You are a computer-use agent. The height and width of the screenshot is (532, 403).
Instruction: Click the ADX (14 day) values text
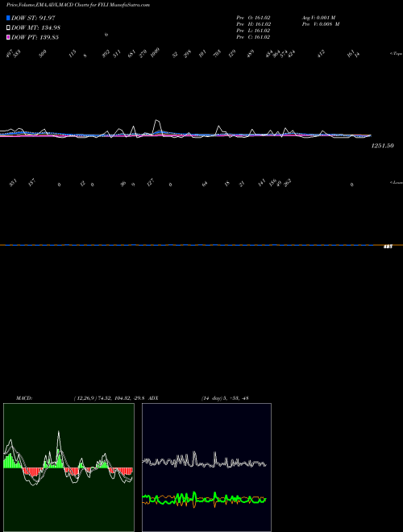(225, 398)
